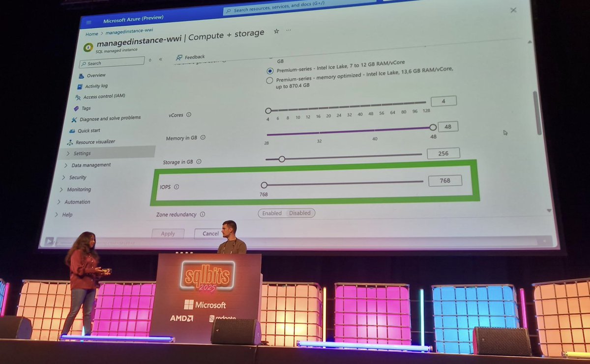
Task: Click the Cancel button
Action: coord(210,234)
